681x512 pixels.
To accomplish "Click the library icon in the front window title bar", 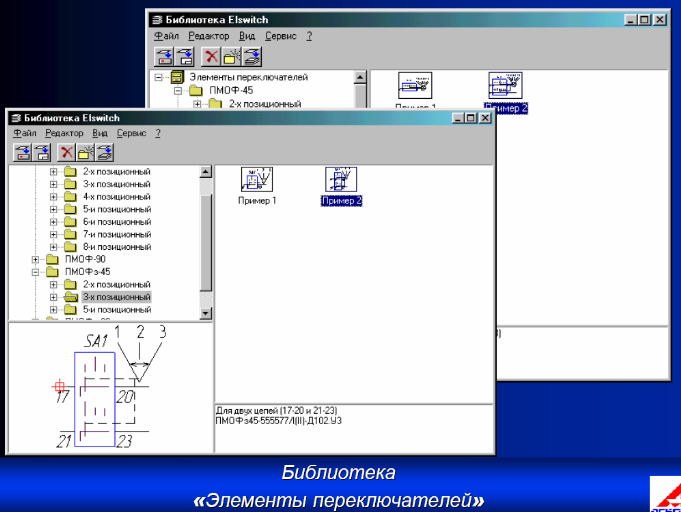I will point(17,118).
